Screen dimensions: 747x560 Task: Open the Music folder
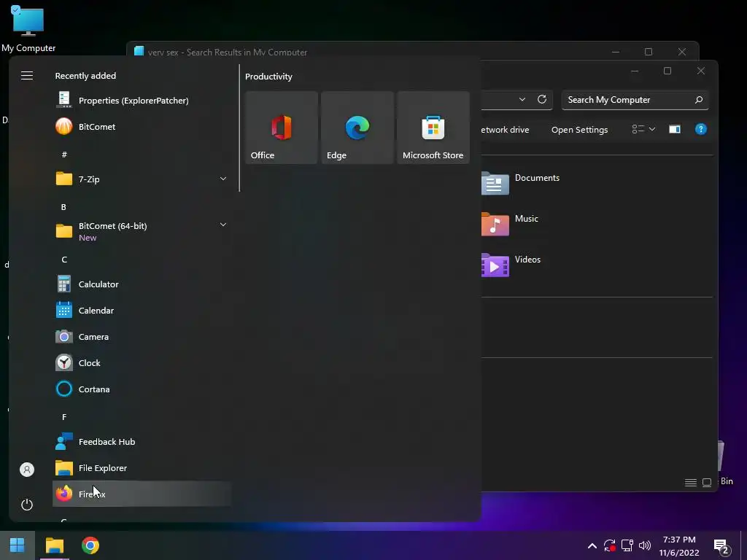click(x=510, y=224)
